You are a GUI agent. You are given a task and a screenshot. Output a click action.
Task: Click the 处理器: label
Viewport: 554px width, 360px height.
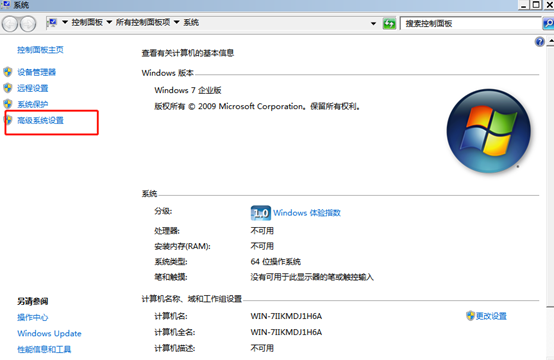[167, 231]
